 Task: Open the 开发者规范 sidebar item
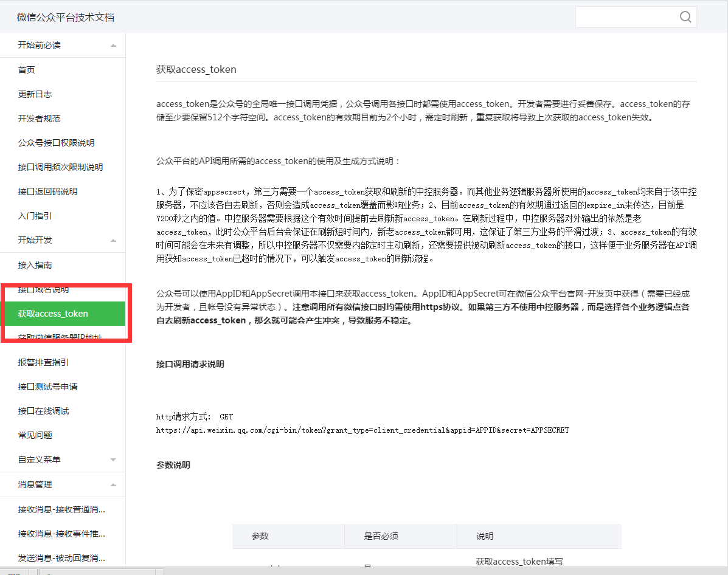[39, 119]
